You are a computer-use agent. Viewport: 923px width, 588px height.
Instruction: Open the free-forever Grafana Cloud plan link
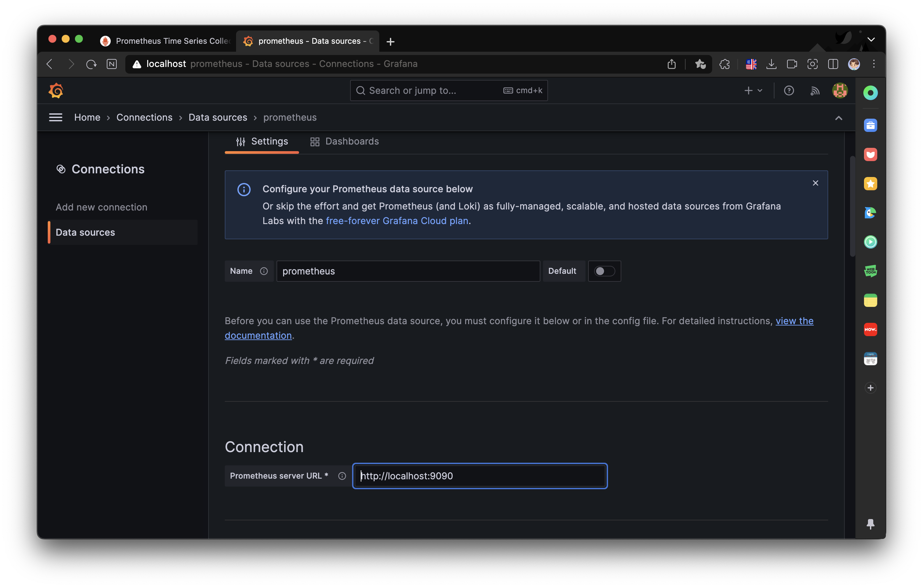coord(397,221)
